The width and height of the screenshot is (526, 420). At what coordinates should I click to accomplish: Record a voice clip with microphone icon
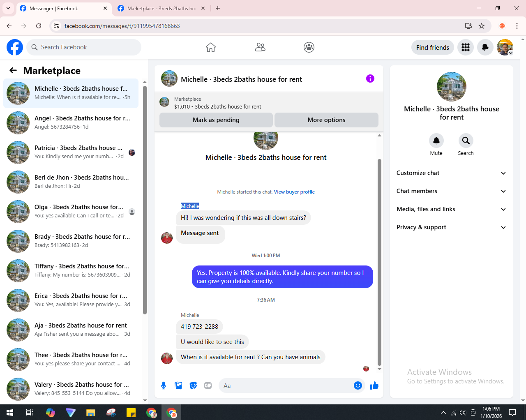point(164,385)
